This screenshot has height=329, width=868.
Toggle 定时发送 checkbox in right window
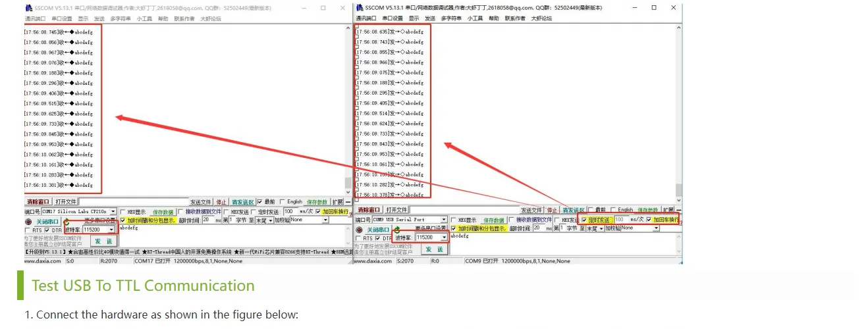584,220
